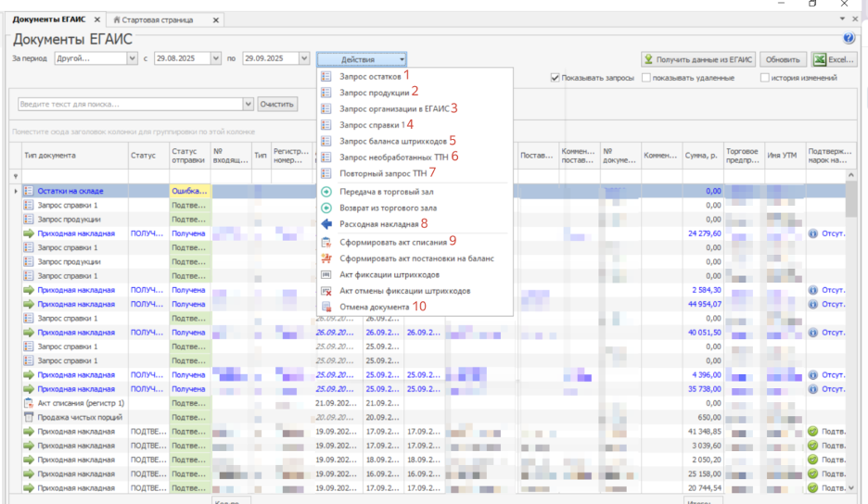Click the Excel... export button
The height and width of the screenshot is (504, 868).
point(835,59)
